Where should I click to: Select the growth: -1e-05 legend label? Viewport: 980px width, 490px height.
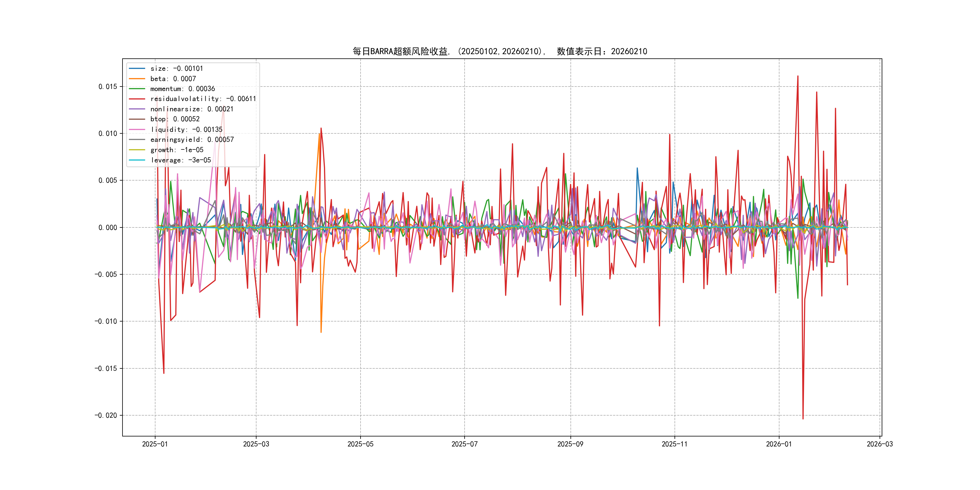(x=177, y=150)
